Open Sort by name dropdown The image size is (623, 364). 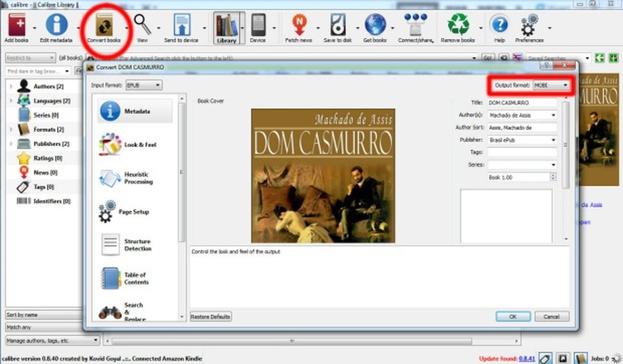pos(44,315)
